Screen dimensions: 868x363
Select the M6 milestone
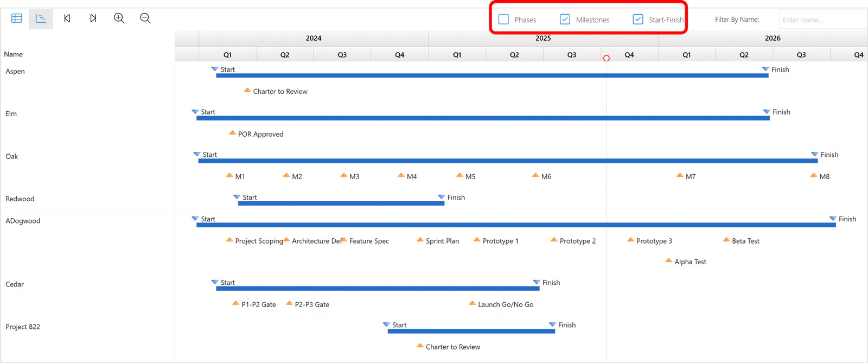[x=535, y=175]
